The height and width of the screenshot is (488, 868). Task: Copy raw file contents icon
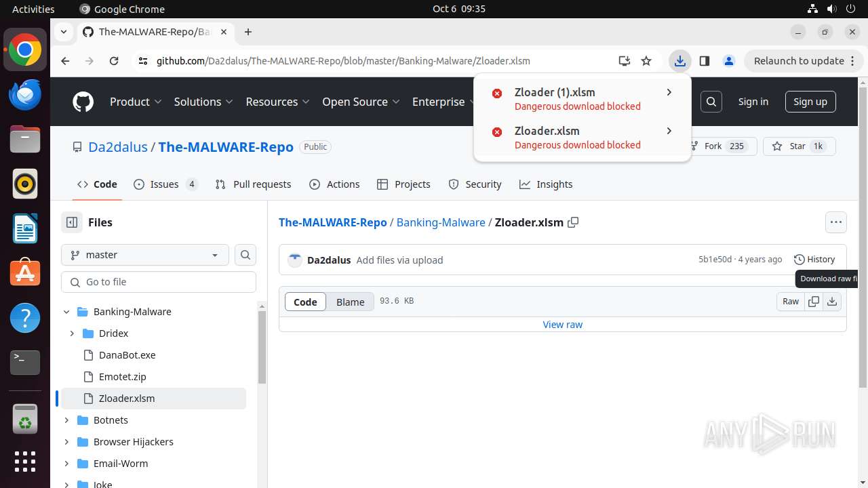pos(814,302)
